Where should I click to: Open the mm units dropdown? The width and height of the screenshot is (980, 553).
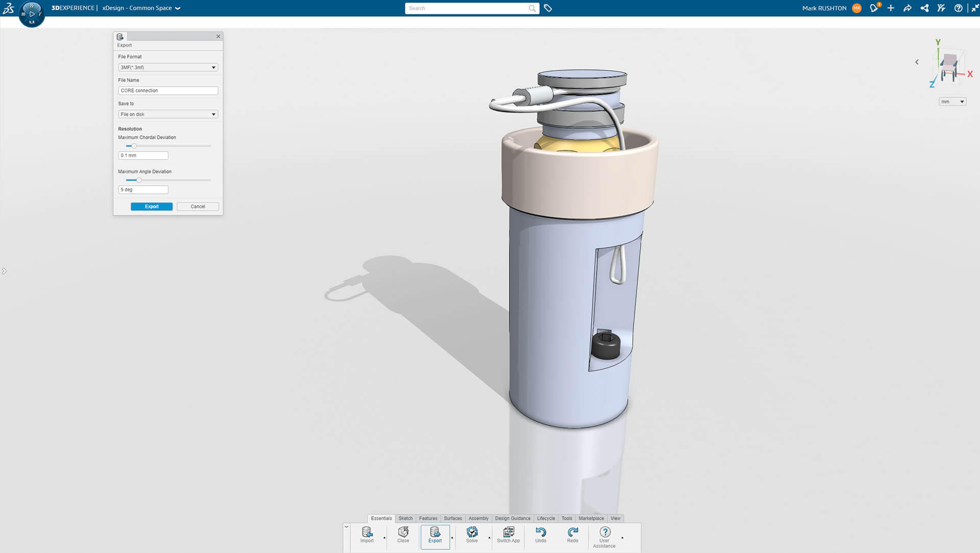952,102
